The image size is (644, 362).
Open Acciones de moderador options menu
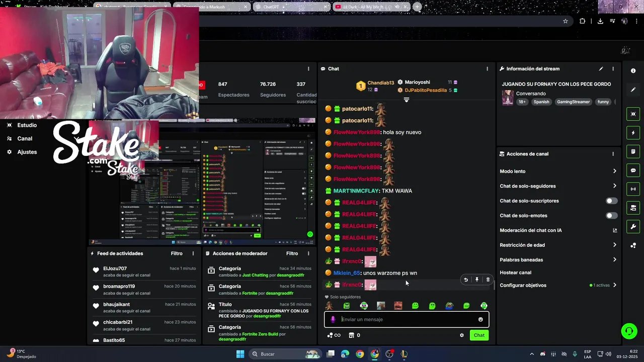click(x=308, y=253)
